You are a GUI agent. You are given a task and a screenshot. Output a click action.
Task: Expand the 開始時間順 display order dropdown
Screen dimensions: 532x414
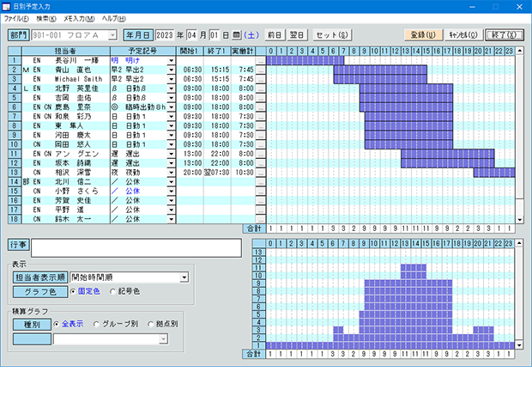pos(184,277)
